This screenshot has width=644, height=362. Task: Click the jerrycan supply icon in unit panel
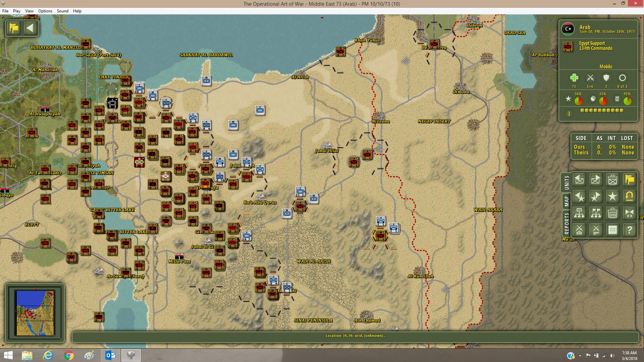(617, 99)
